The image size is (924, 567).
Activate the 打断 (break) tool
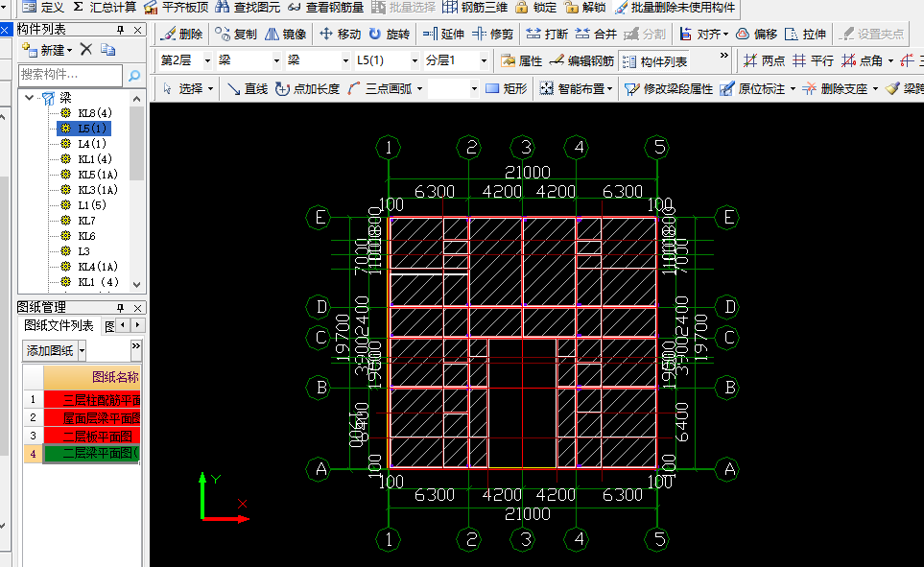point(546,35)
